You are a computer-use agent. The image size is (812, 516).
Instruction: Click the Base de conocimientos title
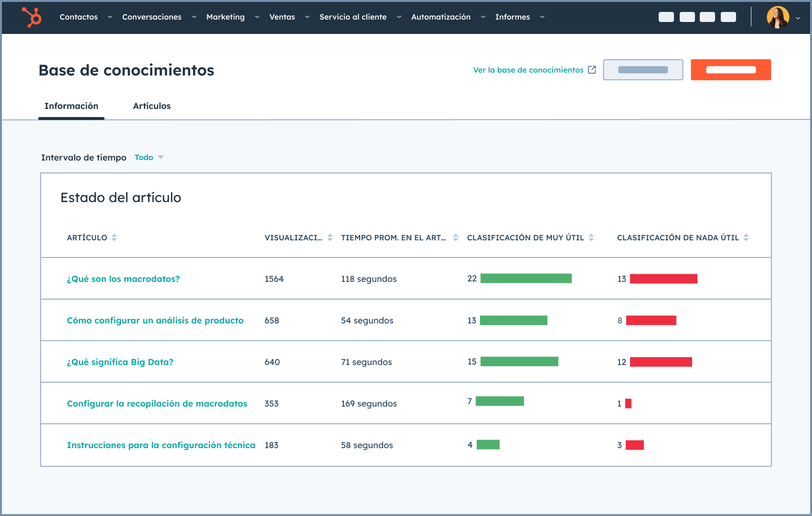point(126,70)
